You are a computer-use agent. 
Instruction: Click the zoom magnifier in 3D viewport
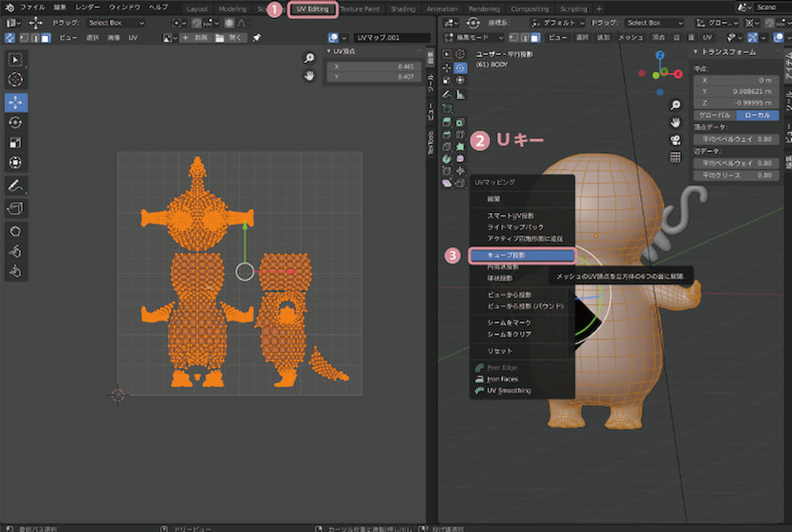pos(675,105)
